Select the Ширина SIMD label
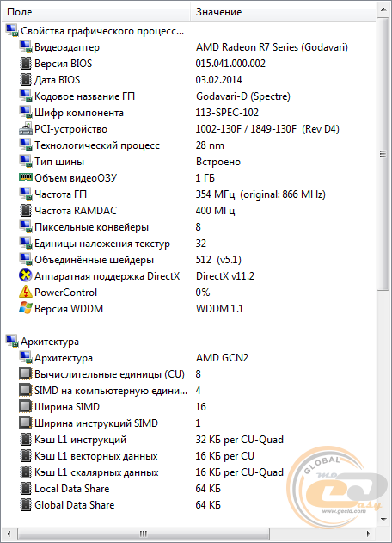Viewport: 392px width, 543px height. point(67,406)
